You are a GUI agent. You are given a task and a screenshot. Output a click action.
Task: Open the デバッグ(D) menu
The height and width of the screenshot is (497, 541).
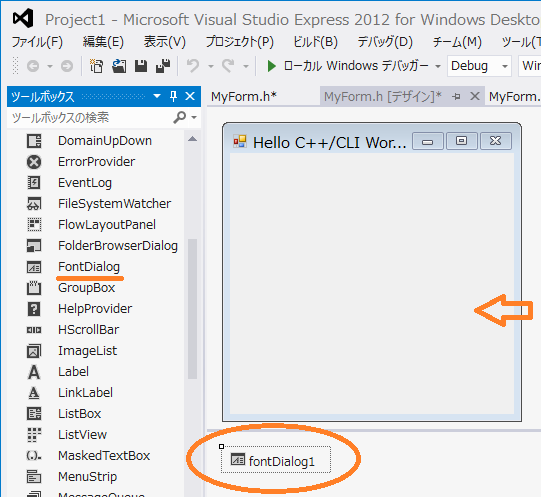[385, 42]
